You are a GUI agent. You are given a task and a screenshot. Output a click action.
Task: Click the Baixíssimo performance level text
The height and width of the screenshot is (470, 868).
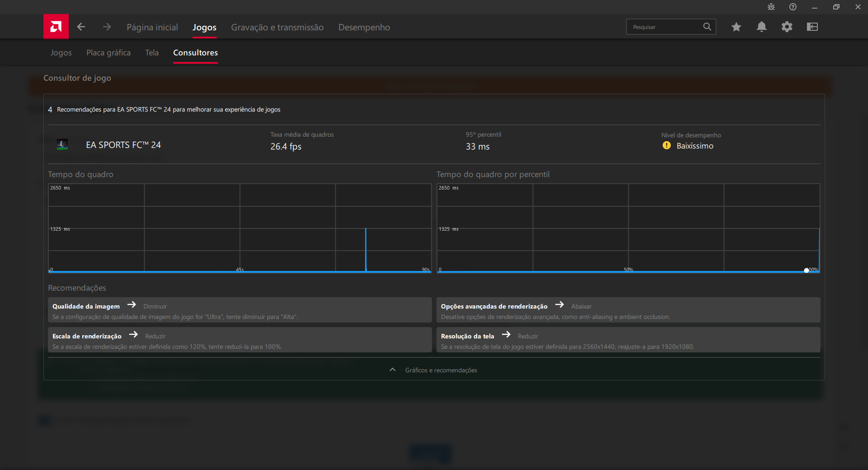pyautogui.click(x=695, y=146)
